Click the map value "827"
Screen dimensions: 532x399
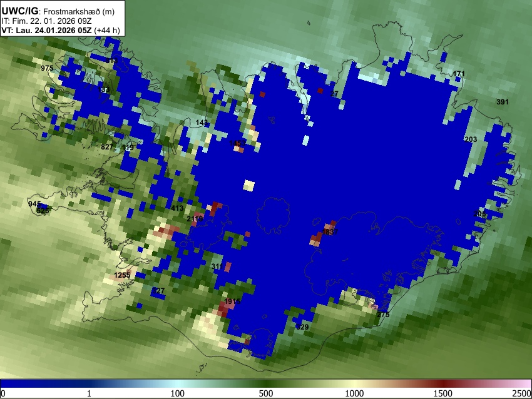coord(107,147)
